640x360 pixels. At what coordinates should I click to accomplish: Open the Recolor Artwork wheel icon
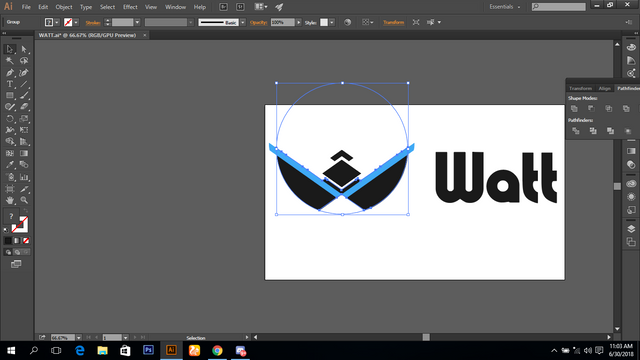[347, 22]
